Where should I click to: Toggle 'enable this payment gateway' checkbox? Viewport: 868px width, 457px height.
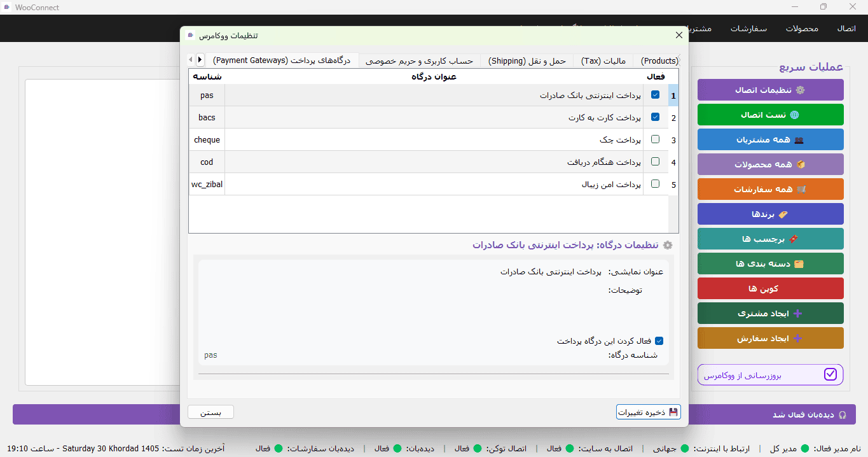pyautogui.click(x=659, y=341)
